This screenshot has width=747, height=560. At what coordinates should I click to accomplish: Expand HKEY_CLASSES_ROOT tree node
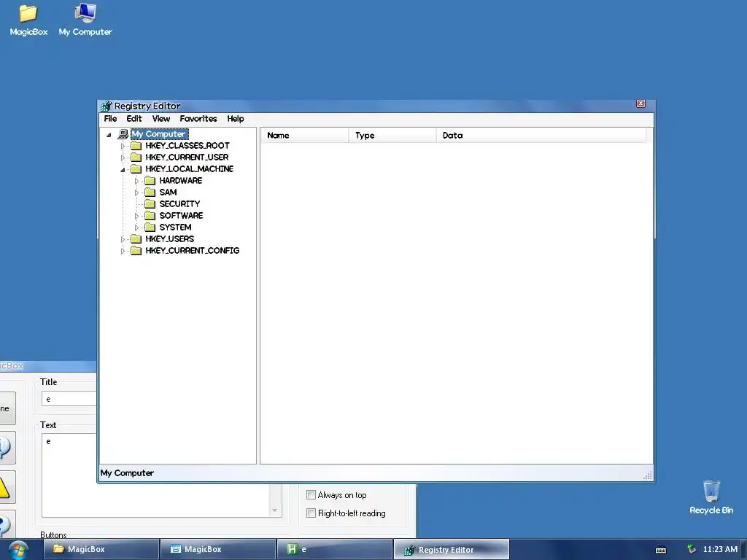[123, 146]
